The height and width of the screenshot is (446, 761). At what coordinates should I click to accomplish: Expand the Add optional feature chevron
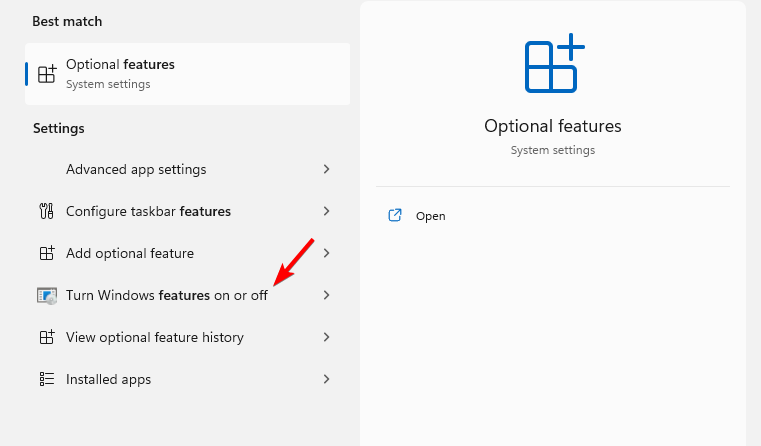(x=326, y=253)
